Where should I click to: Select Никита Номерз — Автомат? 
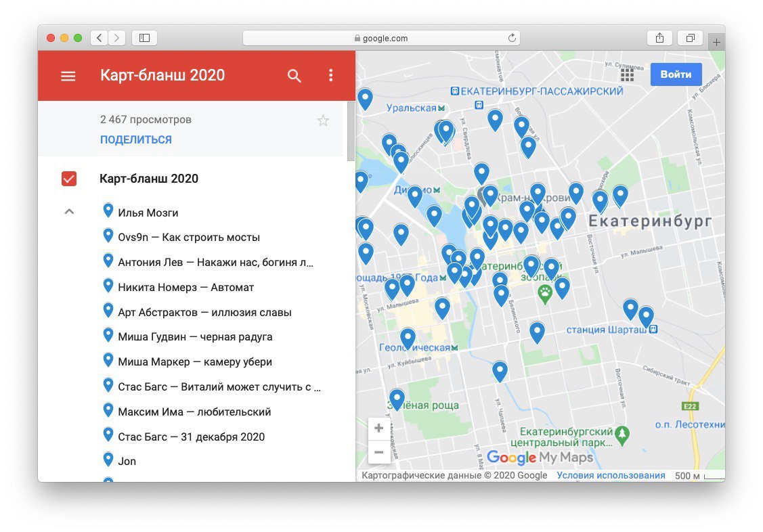click(x=186, y=288)
